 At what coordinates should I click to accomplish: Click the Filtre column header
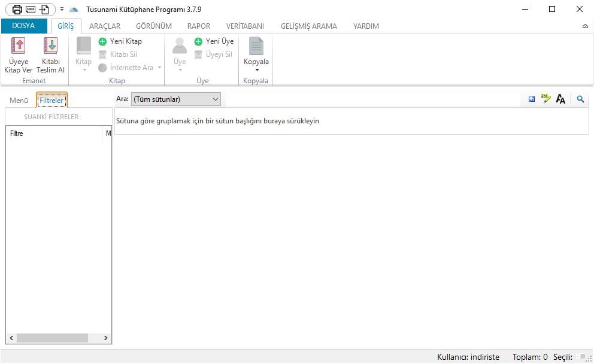point(54,134)
